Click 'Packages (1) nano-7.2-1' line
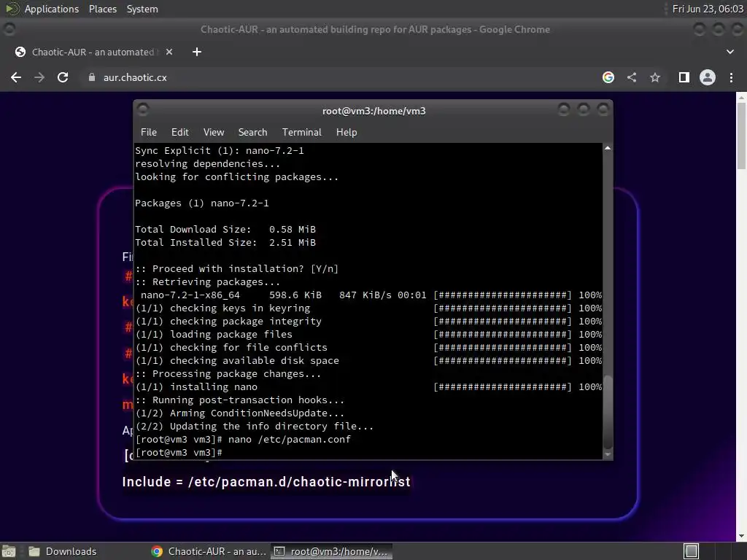 [x=202, y=203]
